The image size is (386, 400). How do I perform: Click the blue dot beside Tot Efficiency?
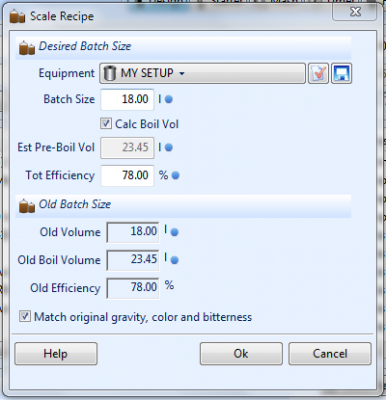(x=175, y=175)
